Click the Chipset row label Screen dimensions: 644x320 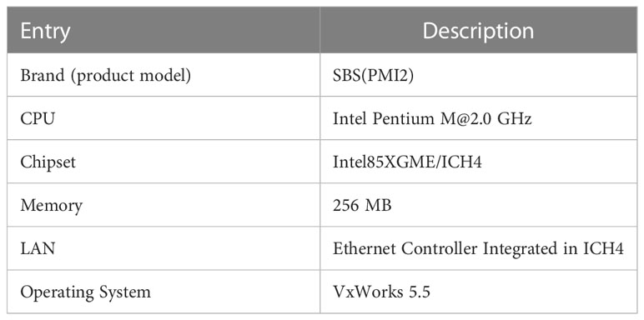(48, 162)
